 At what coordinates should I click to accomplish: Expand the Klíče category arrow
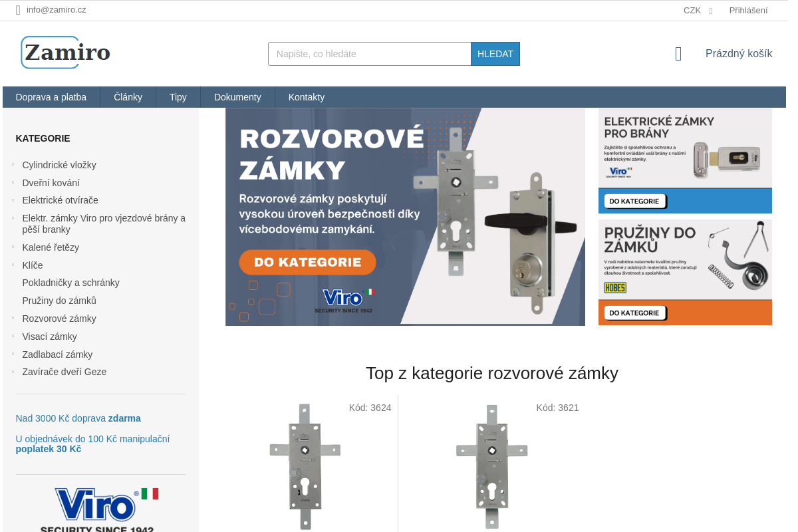(13, 265)
